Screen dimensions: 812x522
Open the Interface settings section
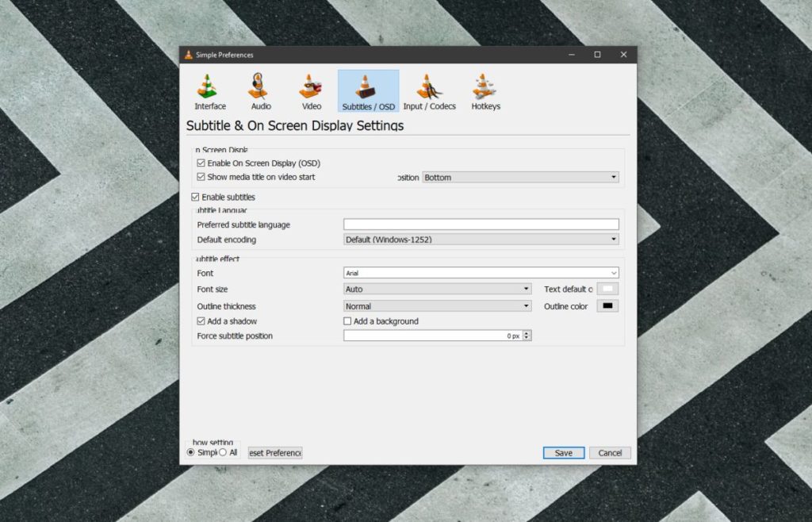(209, 90)
